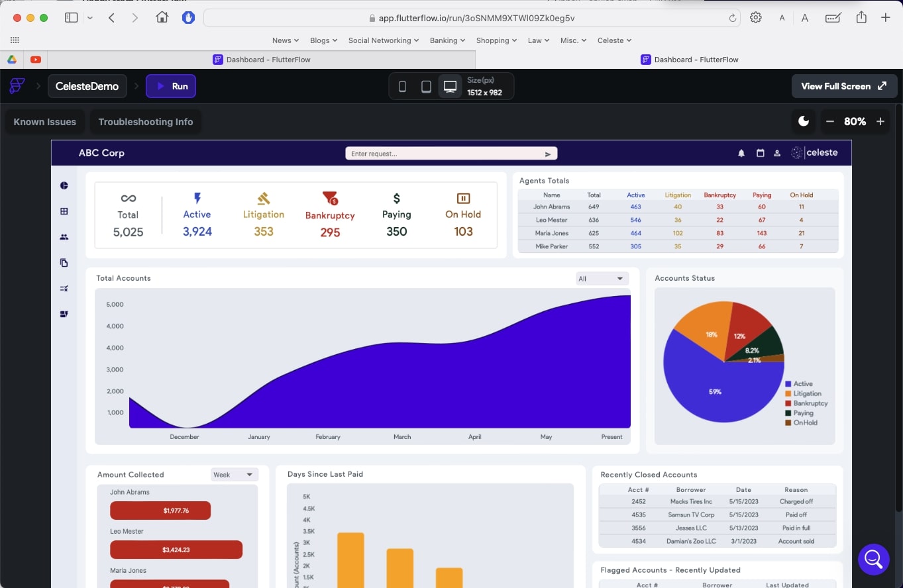Open the Total Accounts All dropdown
Viewport: 903px width, 588px height.
click(x=602, y=279)
